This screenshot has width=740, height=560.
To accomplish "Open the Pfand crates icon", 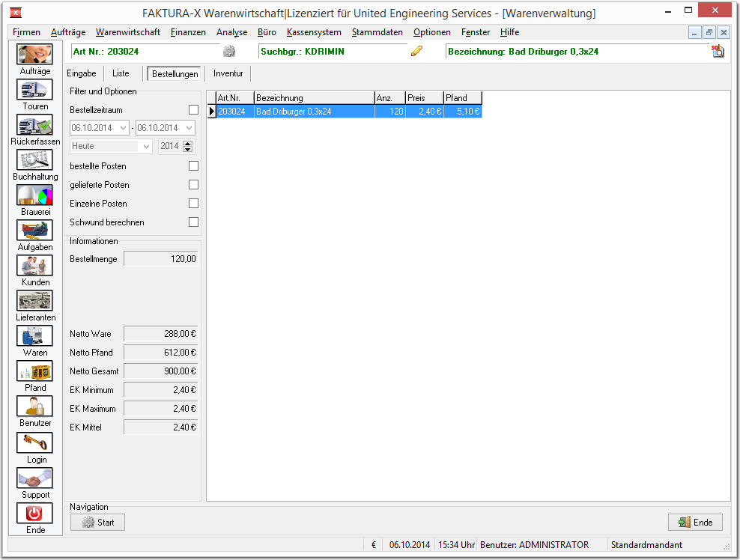I will pyautogui.click(x=35, y=371).
